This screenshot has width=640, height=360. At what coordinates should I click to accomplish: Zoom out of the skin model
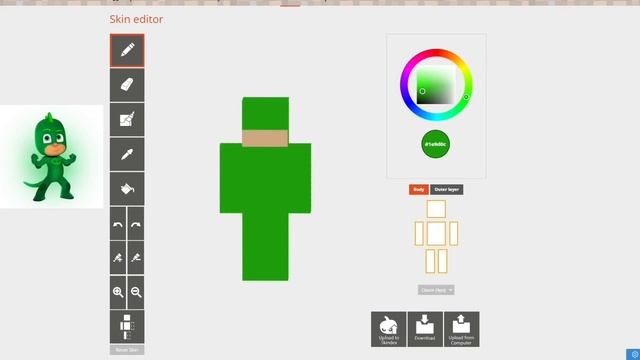click(136, 292)
